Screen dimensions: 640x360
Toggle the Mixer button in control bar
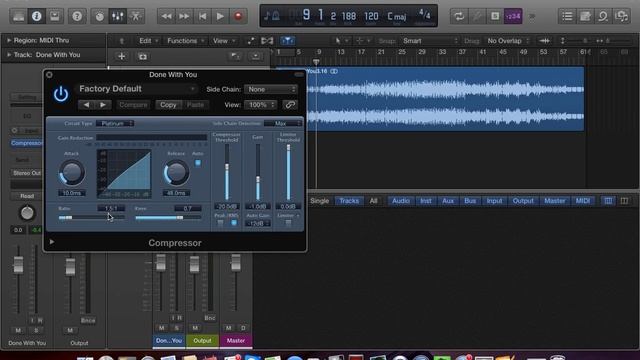[118, 16]
